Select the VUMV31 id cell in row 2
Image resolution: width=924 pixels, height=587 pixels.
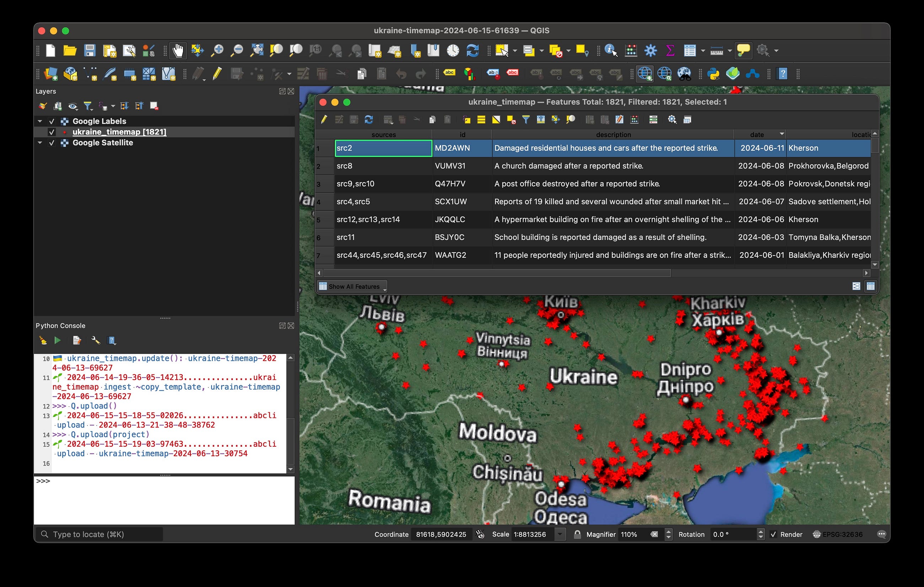[462, 166]
